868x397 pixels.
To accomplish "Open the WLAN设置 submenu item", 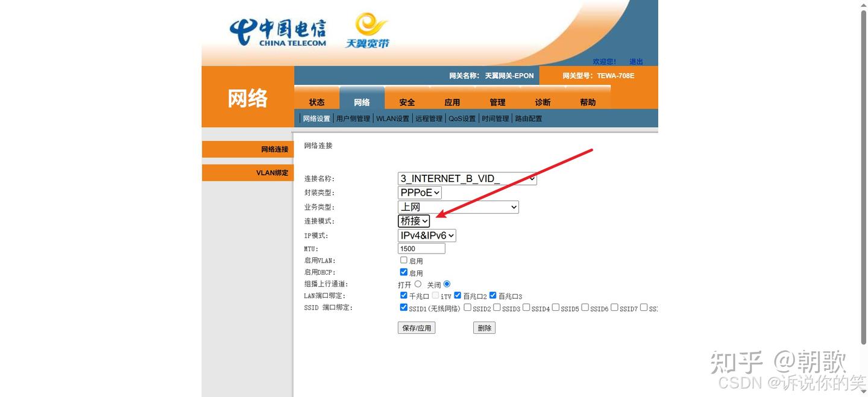I will 392,118.
